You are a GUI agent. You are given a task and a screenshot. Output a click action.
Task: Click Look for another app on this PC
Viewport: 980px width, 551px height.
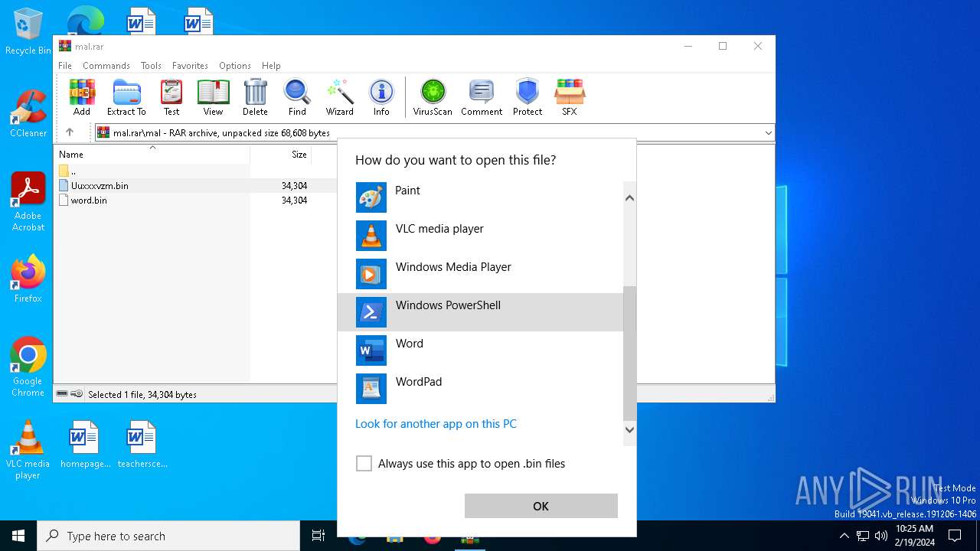point(436,424)
